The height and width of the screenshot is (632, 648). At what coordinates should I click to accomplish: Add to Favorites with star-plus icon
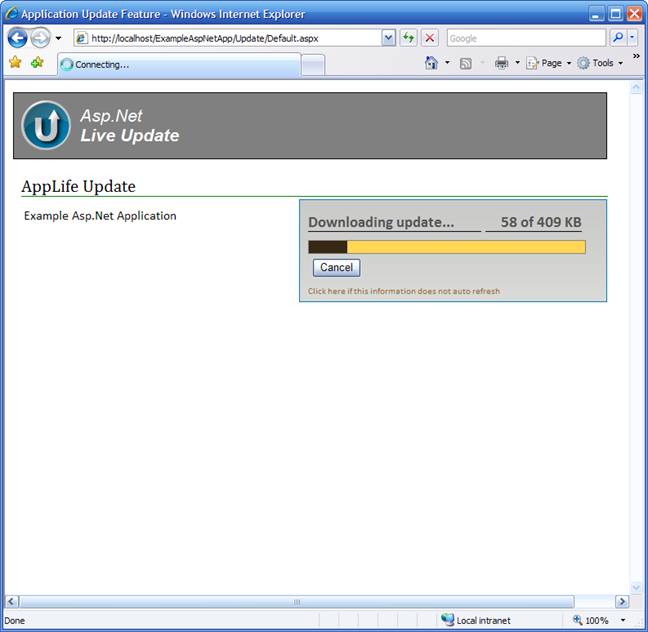[x=37, y=62]
